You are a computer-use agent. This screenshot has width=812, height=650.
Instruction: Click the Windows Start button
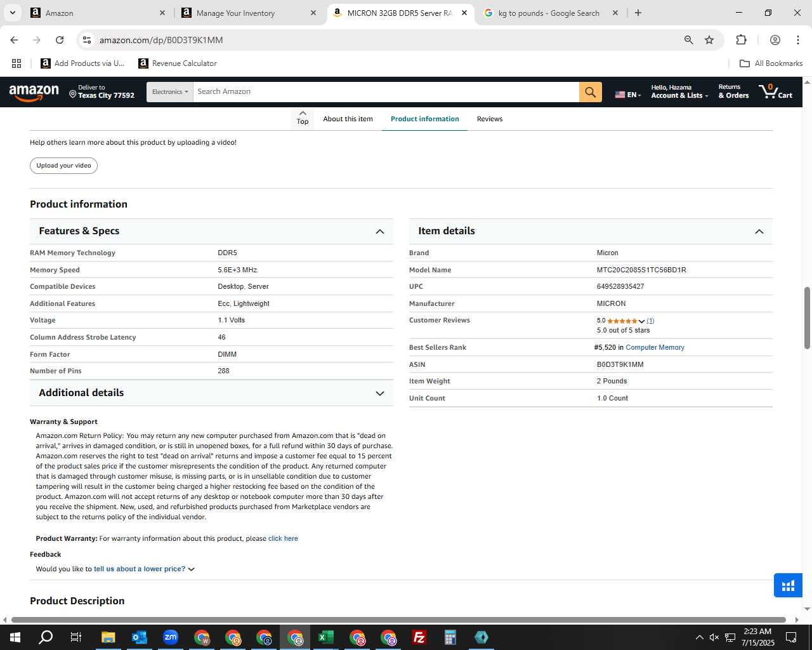click(x=15, y=637)
